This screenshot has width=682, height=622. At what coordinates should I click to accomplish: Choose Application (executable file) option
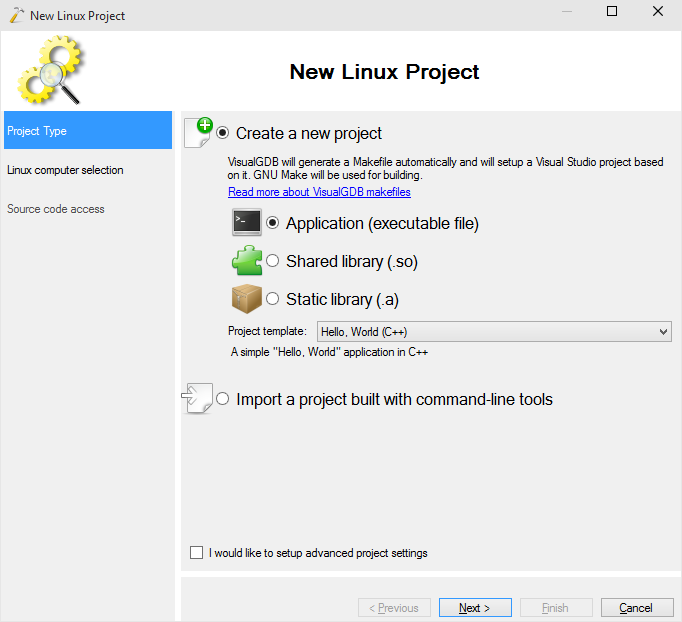click(272, 223)
